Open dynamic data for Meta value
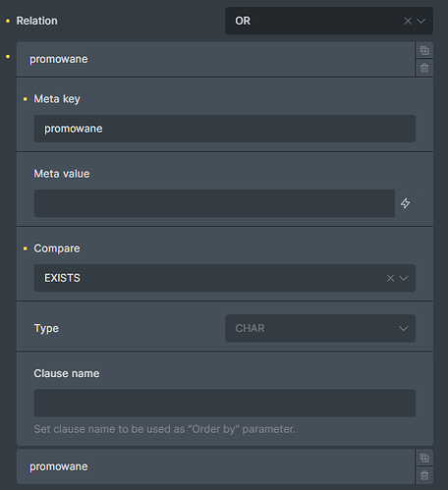 (x=406, y=203)
